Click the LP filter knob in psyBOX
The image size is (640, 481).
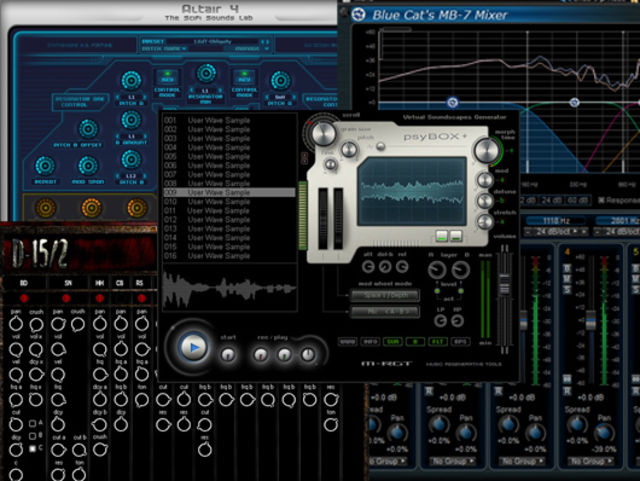point(440,321)
